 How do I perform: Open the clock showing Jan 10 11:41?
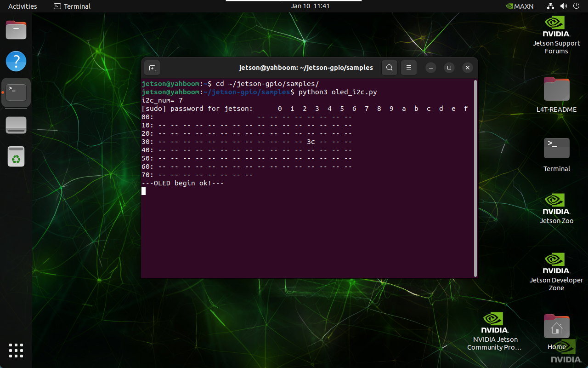click(310, 6)
